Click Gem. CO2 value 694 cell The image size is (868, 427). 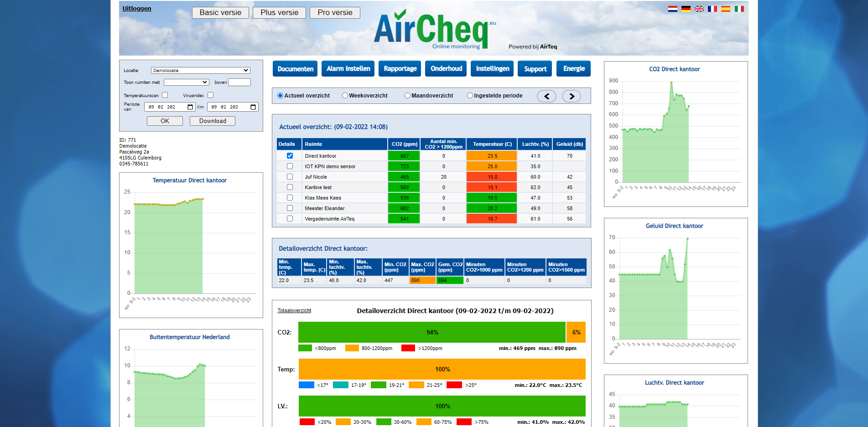(450, 280)
